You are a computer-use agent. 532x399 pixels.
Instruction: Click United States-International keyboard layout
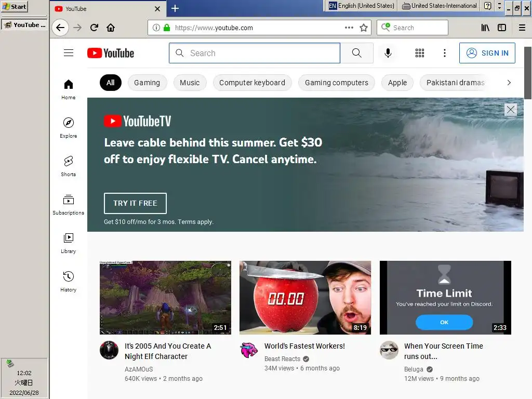pos(440,6)
